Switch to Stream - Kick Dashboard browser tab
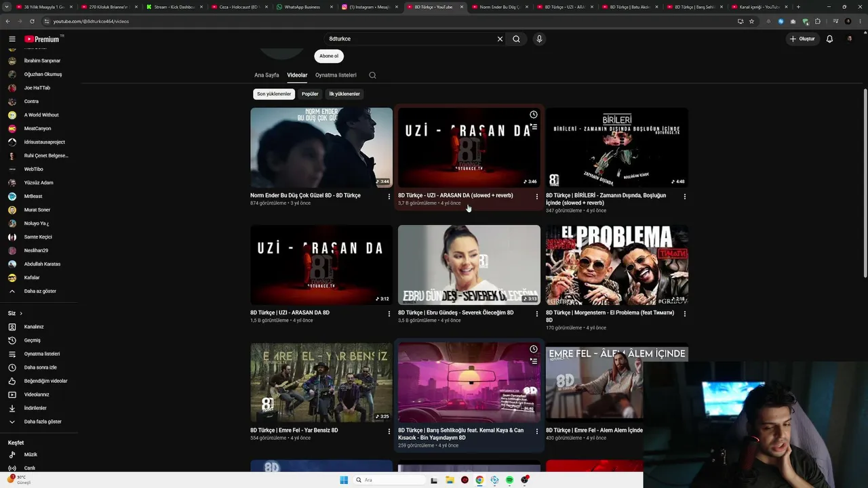Viewport: 868px width, 488px height. [x=174, y=7]
